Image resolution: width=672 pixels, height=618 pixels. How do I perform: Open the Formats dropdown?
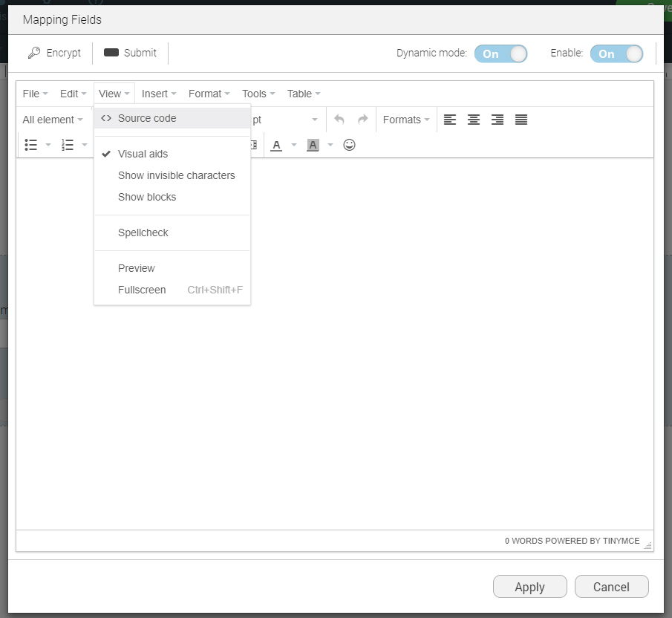click(405, 119)
